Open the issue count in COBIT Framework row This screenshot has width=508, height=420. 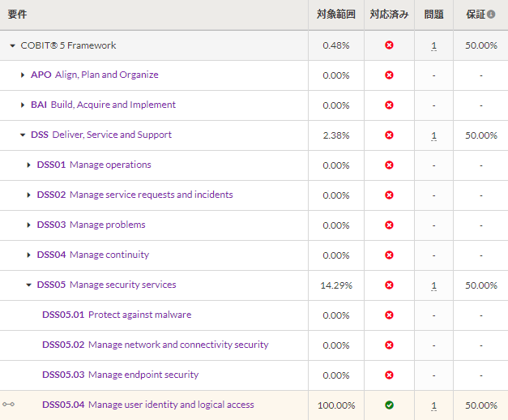coord(433,45)
